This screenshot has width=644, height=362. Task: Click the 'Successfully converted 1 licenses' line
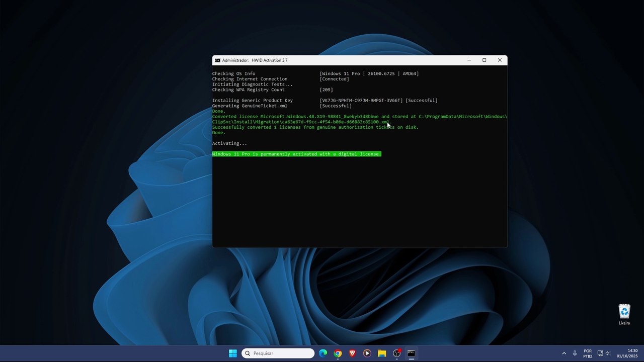coord(315,127)
